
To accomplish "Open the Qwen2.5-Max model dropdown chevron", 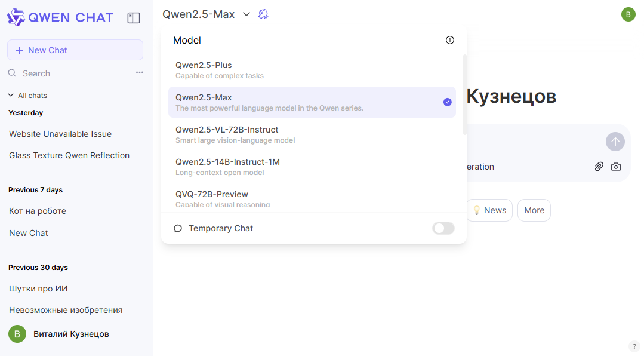I will pyautogui.click(x=246, y=14).
